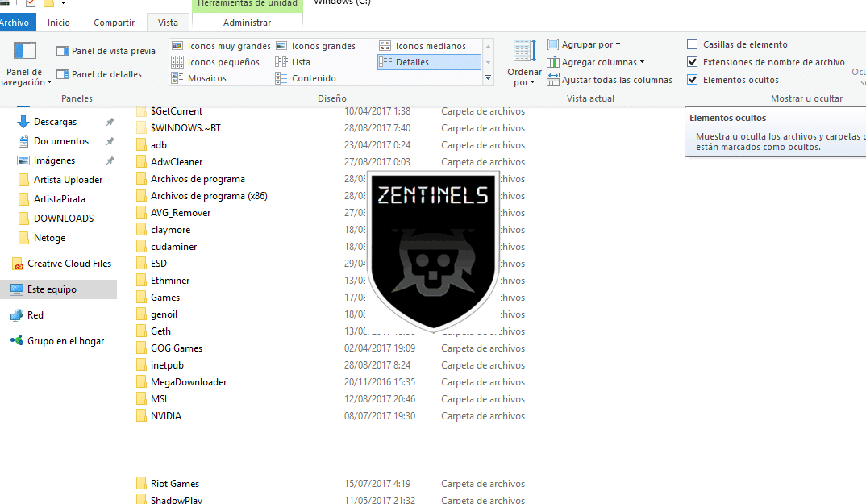Select the Archivos de programa folder
Viewport: 866px width, 504px height.
tap(198, 179)
